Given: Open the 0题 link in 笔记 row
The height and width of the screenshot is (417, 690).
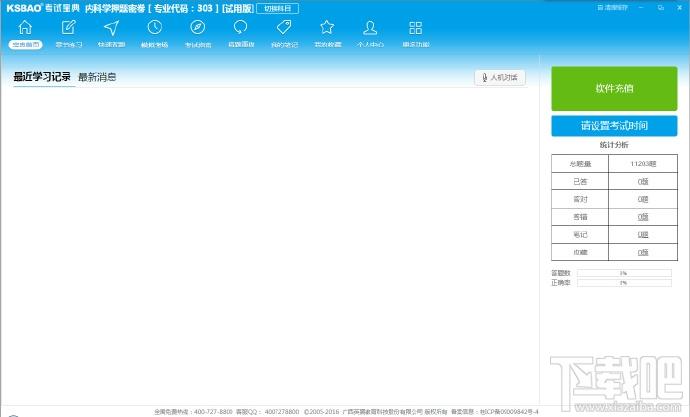Looking at the screenshot, I should 643,234.
